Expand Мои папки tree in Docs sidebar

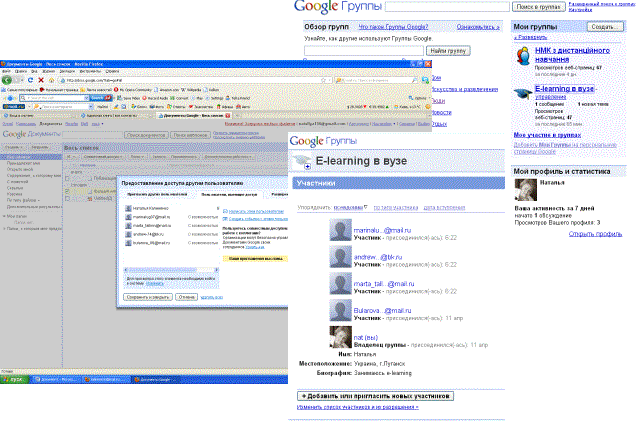click(4, 216)
